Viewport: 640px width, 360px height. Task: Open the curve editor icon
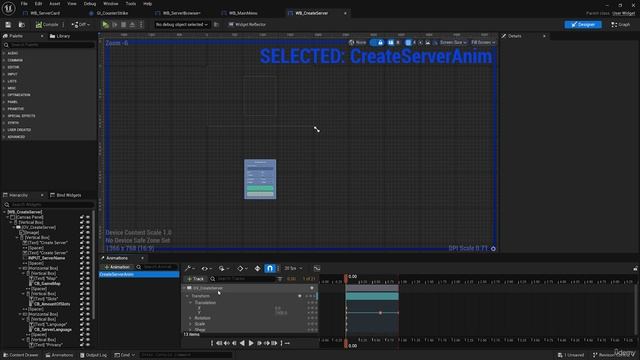[317, 268]
